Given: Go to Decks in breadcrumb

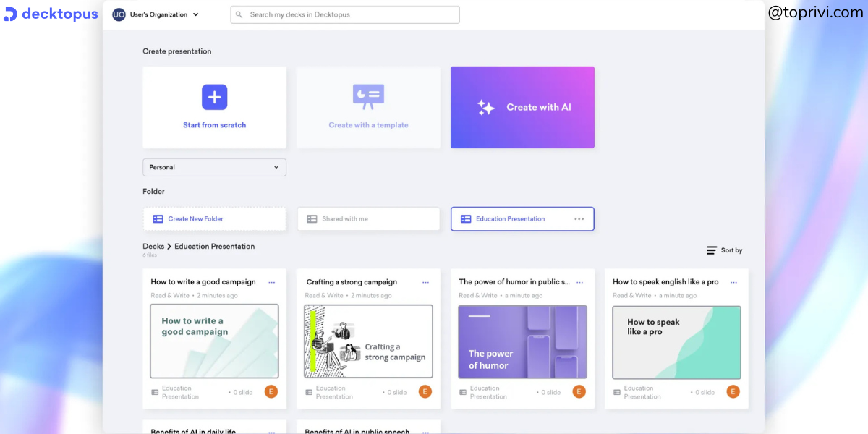Looking at the screenshot, I should 153,247.
